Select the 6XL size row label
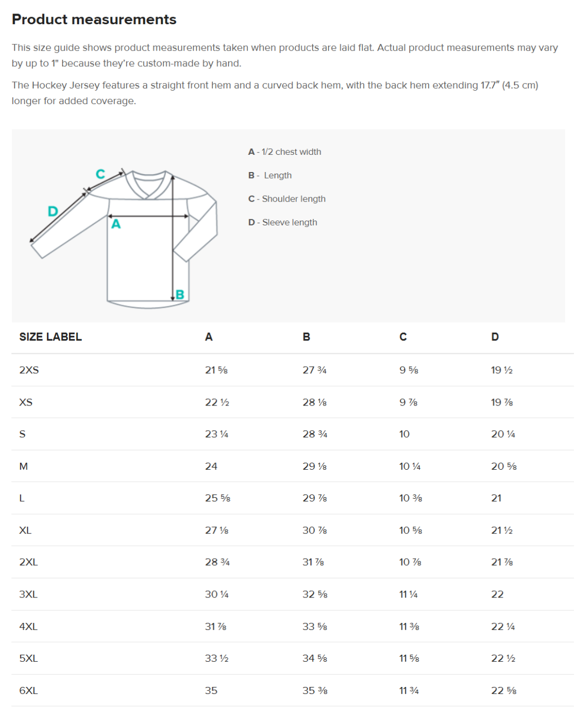 coord(29,690)
